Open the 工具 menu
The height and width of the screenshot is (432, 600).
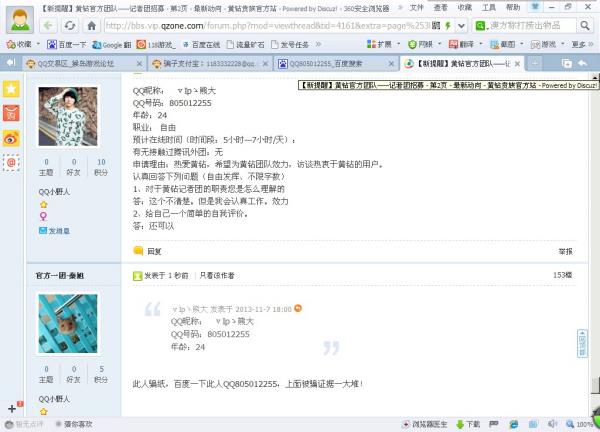[489, 7]
